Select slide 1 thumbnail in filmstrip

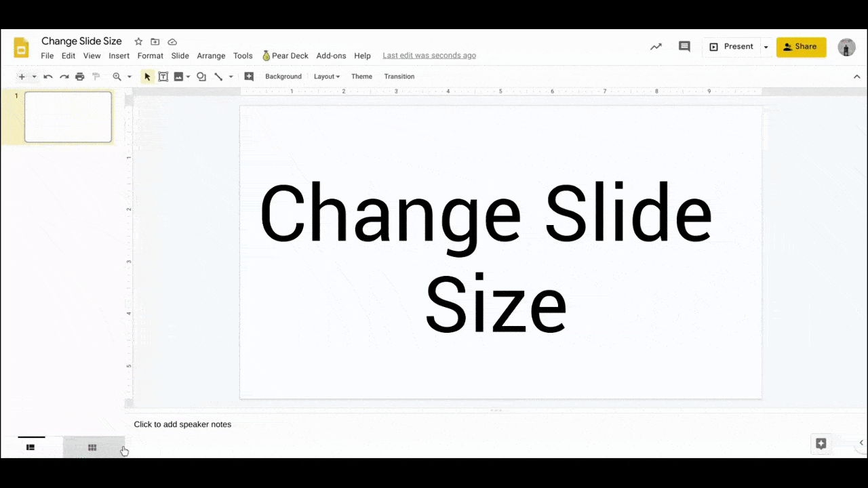pos(68,117)
